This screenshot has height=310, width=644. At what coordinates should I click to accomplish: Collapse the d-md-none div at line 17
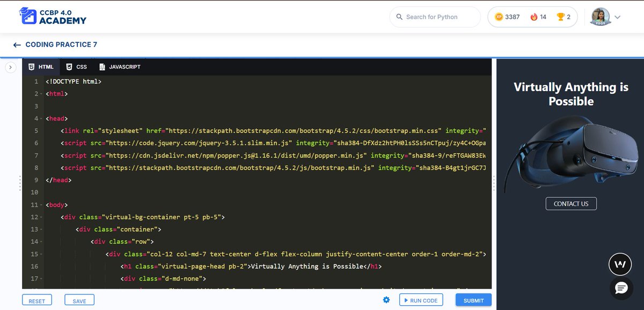[41, 279]
